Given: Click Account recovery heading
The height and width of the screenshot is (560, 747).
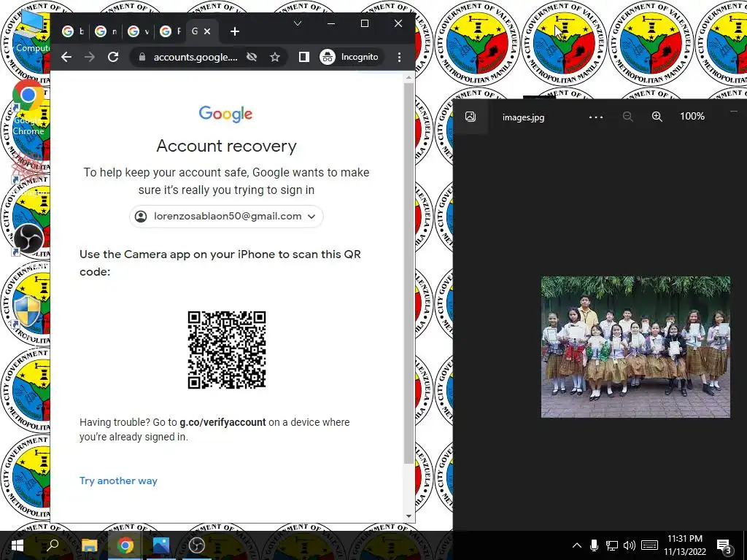Looking at the screenshot, I should point(226,146).
